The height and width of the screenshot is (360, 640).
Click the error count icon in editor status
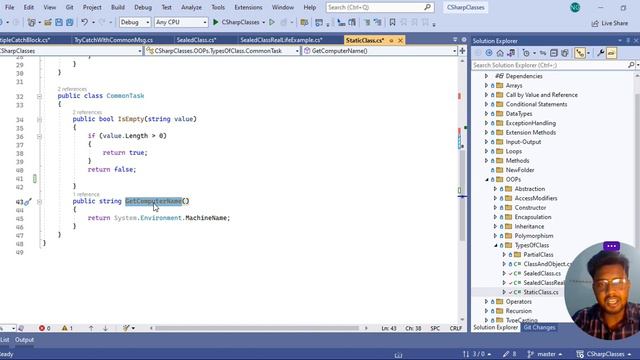[42, 328]
